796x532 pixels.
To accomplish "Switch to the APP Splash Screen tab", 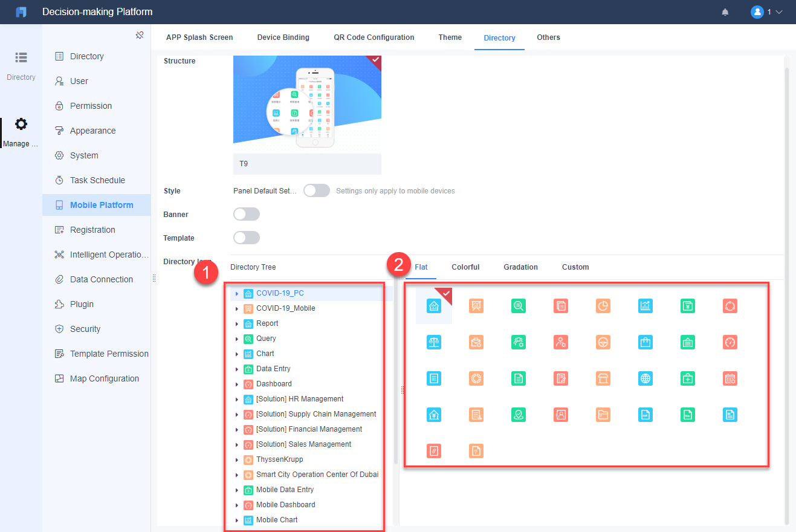I will click(199, 37).
